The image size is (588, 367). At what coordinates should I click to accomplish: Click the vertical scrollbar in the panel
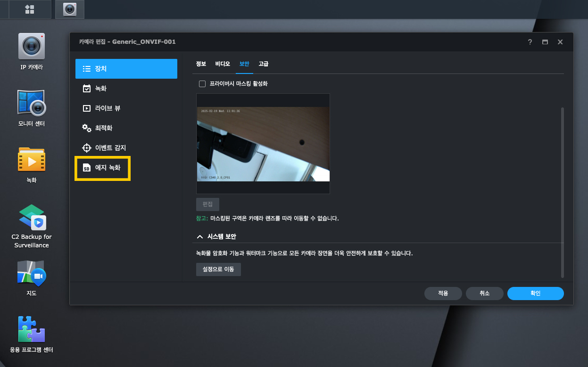click(562, 192)
